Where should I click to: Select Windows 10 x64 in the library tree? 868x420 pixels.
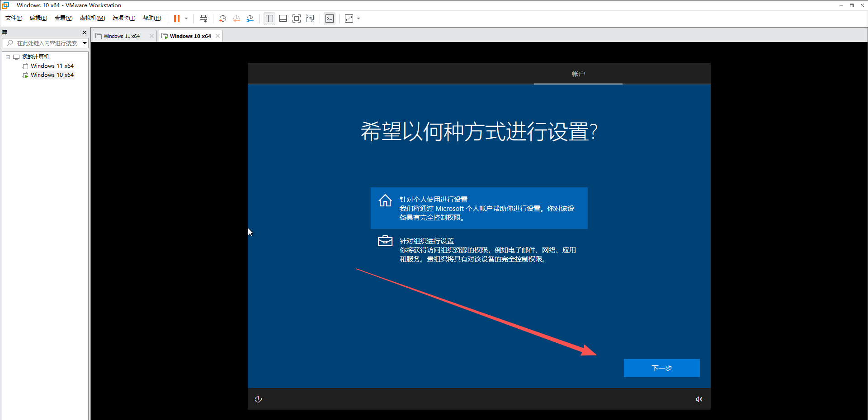pos(52,75)
